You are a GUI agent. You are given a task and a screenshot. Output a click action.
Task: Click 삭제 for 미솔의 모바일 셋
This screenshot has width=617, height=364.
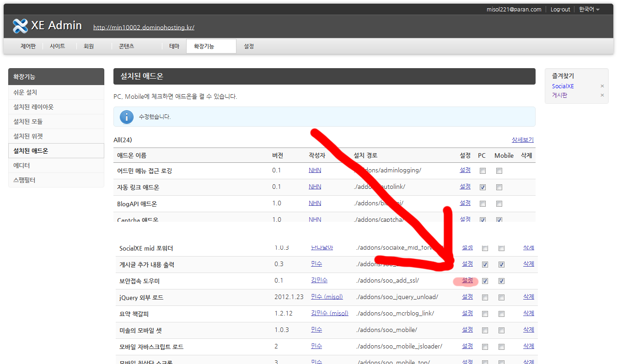[x=529, y=330]
